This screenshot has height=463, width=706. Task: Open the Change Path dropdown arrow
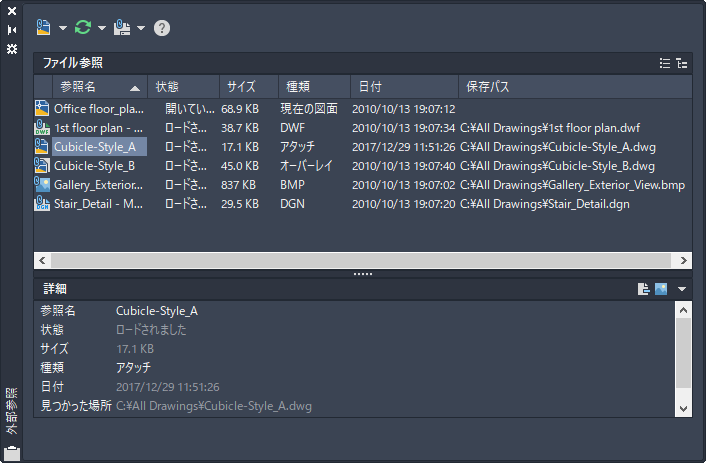pyautogui.click(x=141, y=28)
